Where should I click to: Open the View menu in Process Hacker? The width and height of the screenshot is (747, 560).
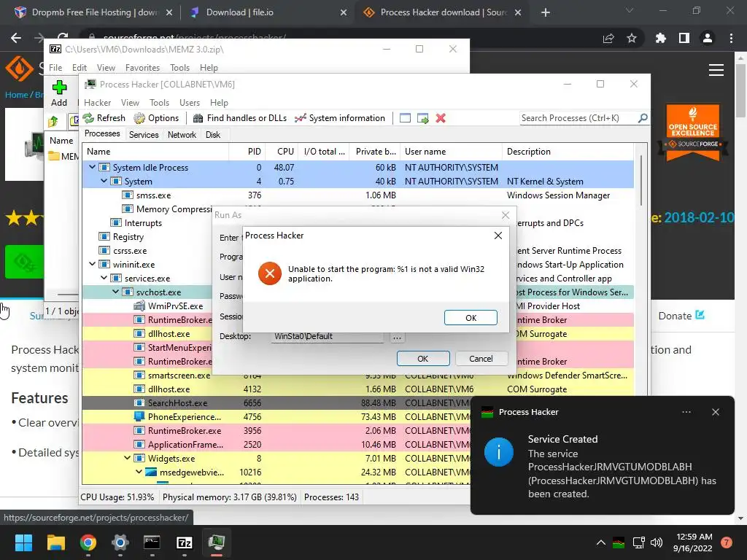click(130, 103)
